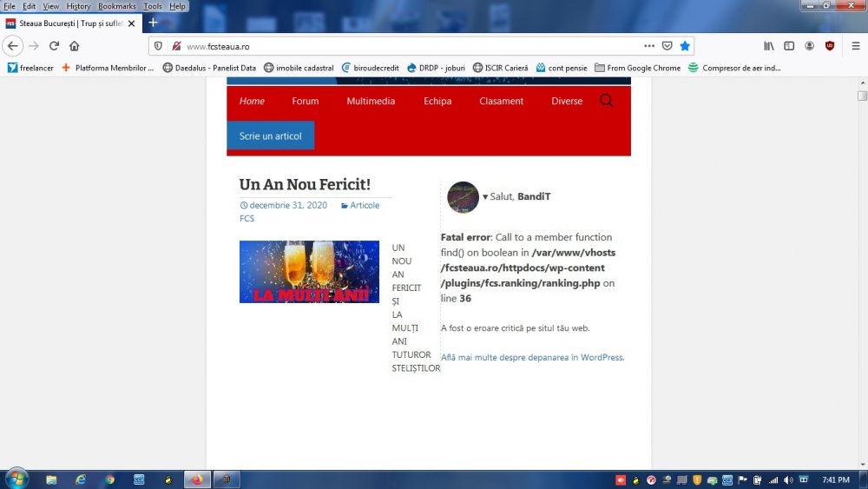Open the From Google Chrome bookmarks folder
This screenshot has height=489, width=868.
(636, 68)
